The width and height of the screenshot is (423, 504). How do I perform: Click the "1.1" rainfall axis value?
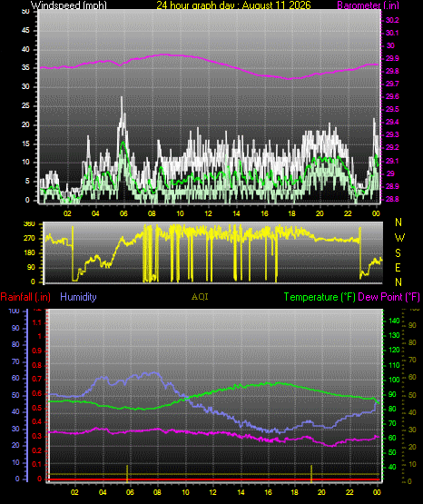pos(37,322)
